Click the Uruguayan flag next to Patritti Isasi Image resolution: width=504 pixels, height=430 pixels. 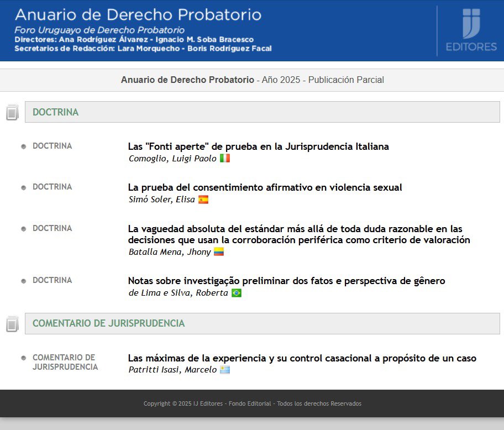pos(224,370)
